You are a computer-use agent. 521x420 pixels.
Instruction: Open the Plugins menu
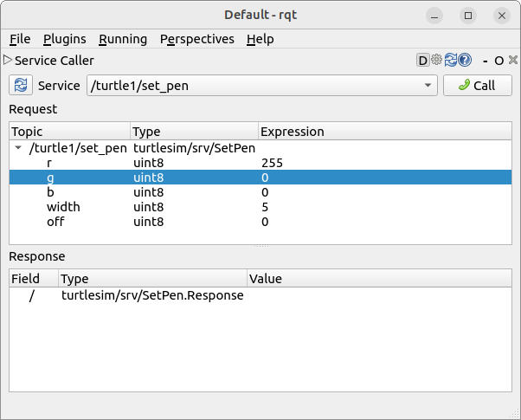point(64,39)
